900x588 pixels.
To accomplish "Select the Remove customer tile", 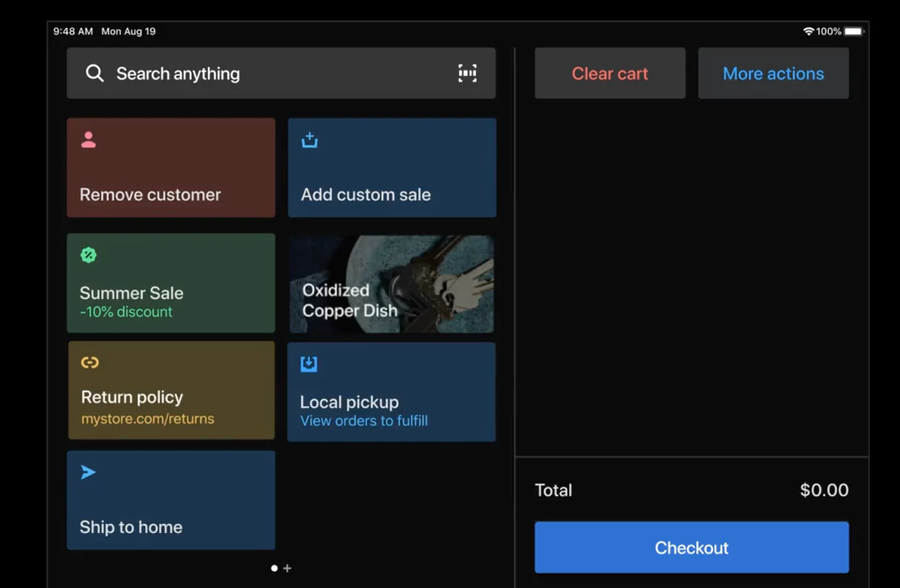I will click(x=171, y=167).
